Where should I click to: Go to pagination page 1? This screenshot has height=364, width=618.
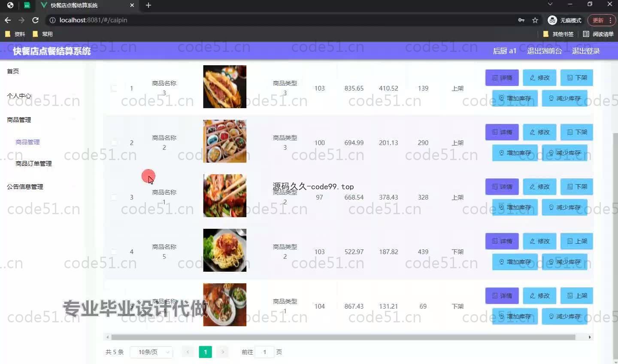pos(205,352)
